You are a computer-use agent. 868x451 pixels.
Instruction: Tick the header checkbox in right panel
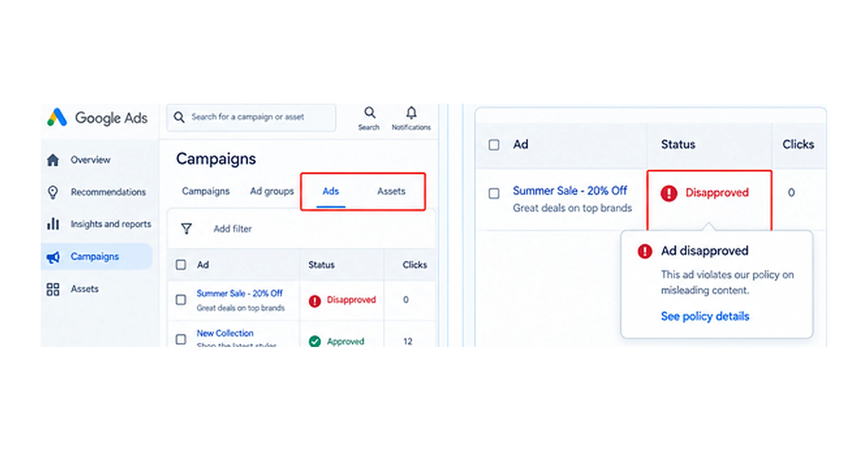pos(494,144)
